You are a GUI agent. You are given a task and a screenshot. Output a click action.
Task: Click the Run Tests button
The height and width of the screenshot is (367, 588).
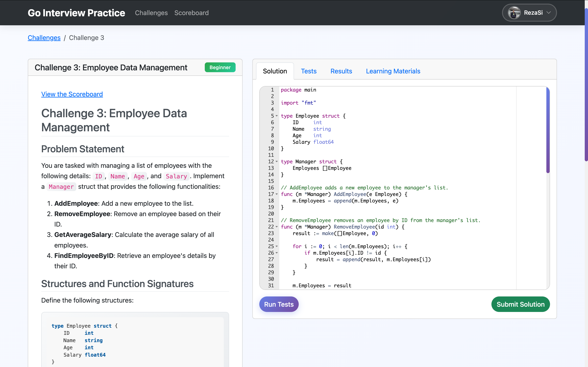click(x=279, y=304)
